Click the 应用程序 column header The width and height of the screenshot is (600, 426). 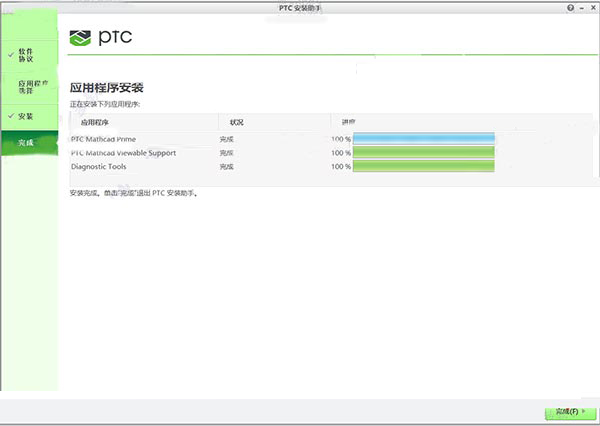[95, 122]
